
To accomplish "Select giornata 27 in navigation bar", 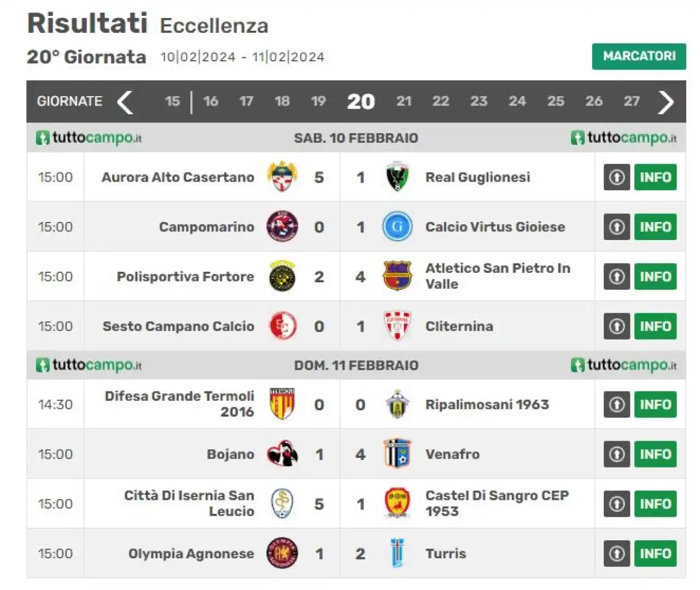I will pos(632,101).
